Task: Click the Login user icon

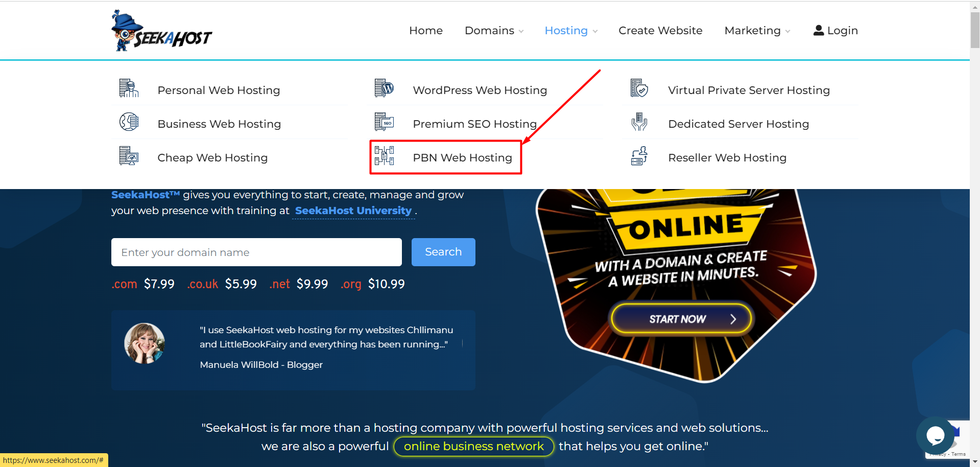Action: pos(818,31)
